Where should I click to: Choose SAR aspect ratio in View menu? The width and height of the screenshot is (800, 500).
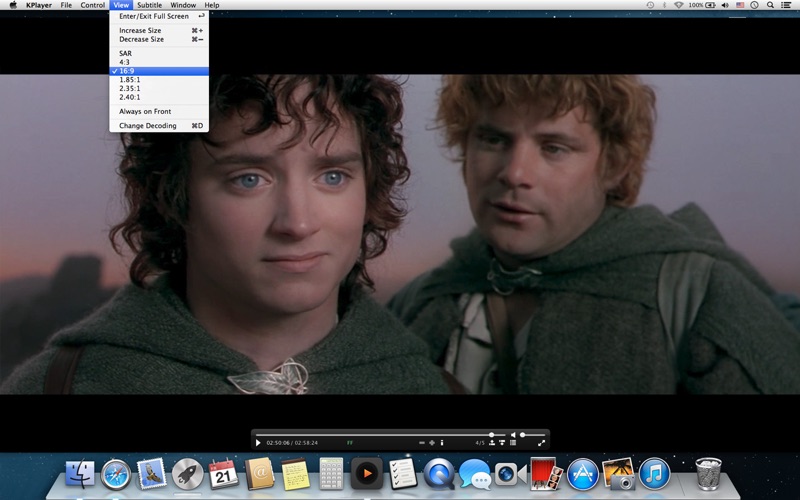pos(159,53)
